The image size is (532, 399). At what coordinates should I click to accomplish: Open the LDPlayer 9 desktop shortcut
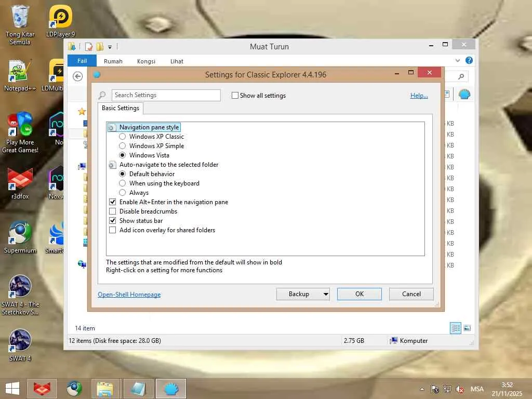click(x=60, y=21)
